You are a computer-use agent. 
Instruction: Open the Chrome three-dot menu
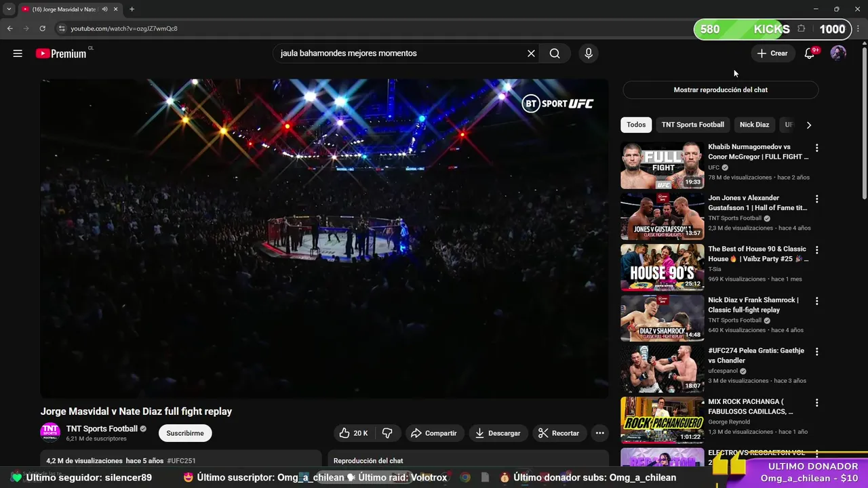(x=858, y=28)
